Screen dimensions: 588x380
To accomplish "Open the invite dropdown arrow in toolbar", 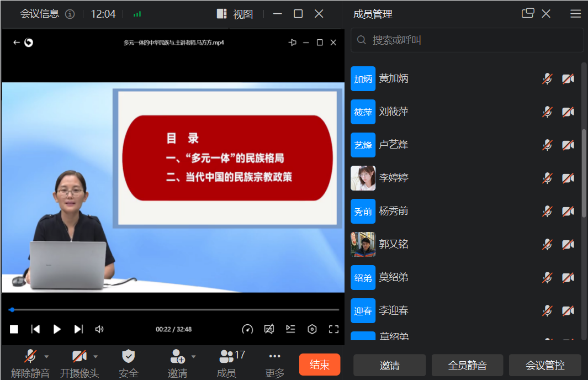I will [194, 356].
